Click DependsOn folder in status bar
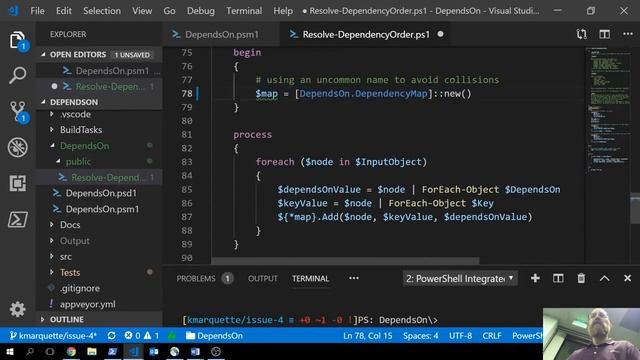Screen dimensions: 640x360 coord(214,336)
